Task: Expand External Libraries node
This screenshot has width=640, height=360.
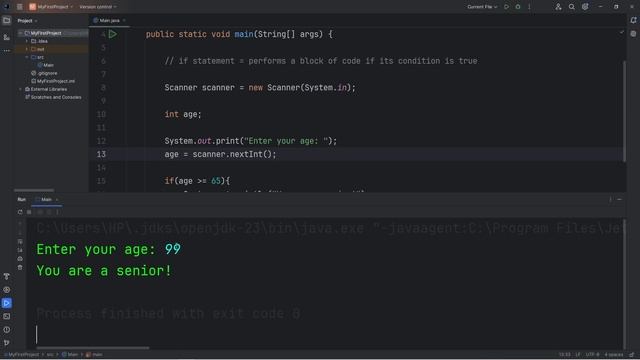Action: tap(20, 89)
